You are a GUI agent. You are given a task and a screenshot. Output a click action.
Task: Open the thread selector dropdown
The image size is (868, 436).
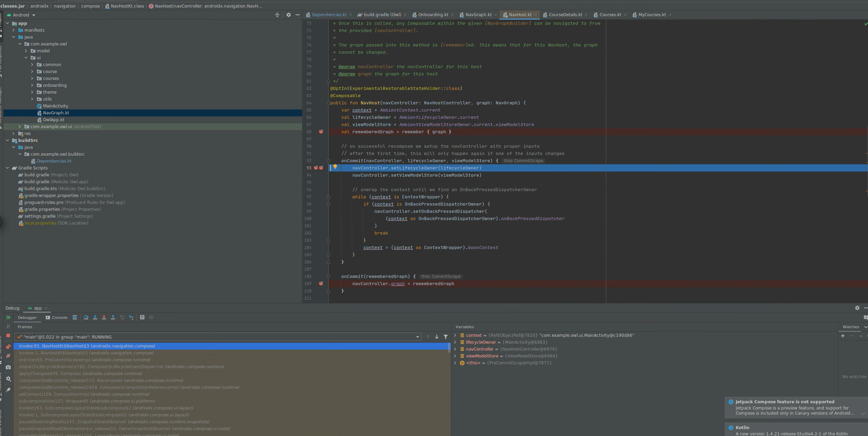[x=417, y=337]
